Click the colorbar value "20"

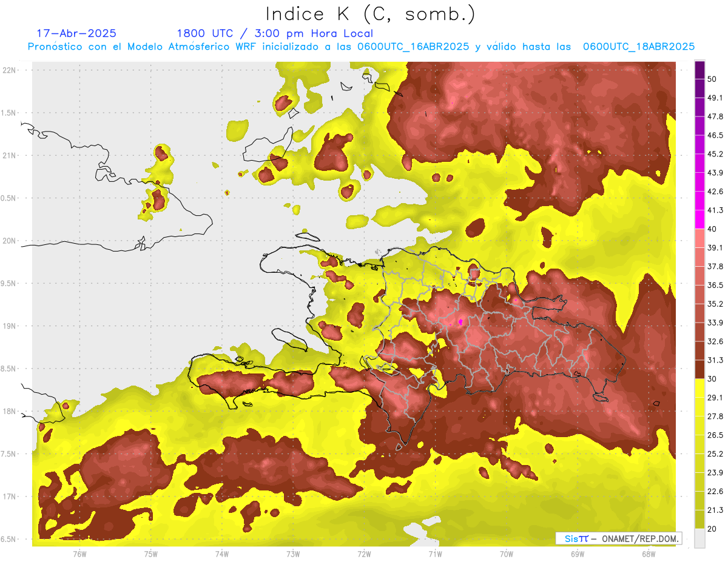712,529
